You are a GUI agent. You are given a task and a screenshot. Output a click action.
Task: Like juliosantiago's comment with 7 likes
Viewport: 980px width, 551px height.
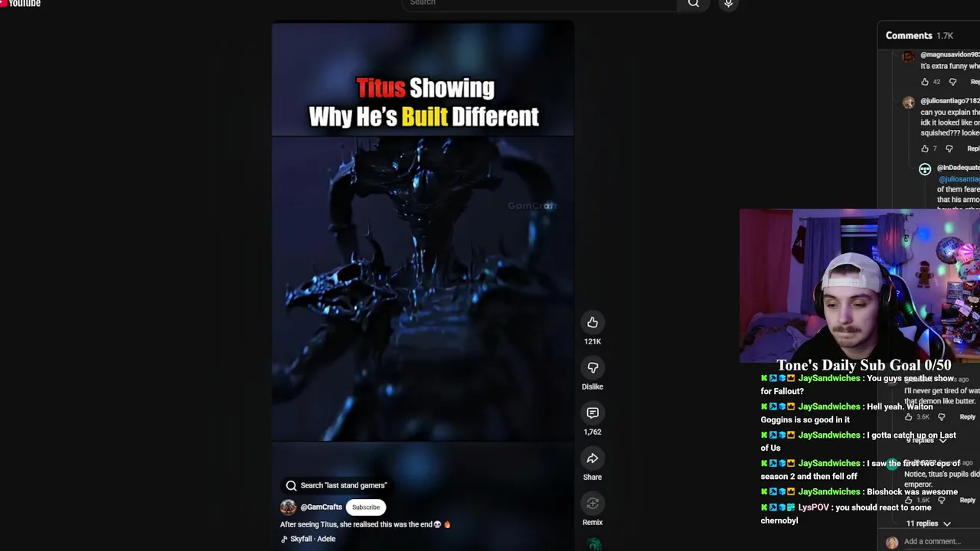pyautogui.click(x=925, y=148)
